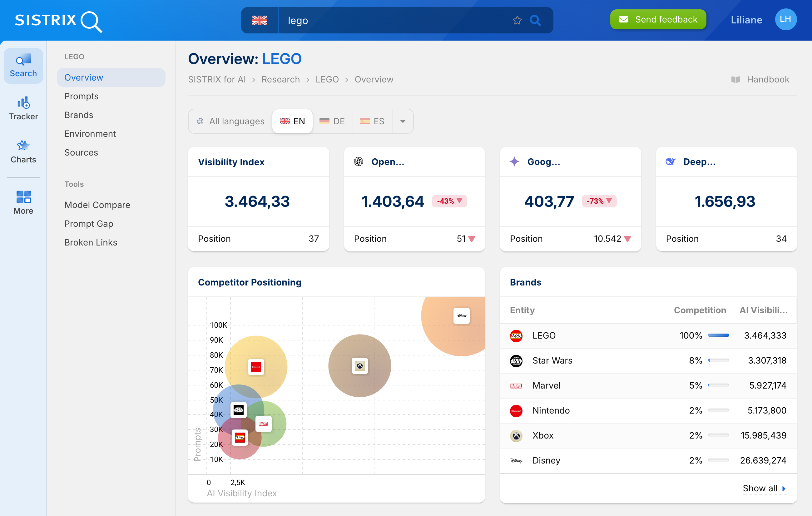Viewport: 812px width, 516px height.
Task: Open the Charts section in sidebar
Action: tap(23, 152)
